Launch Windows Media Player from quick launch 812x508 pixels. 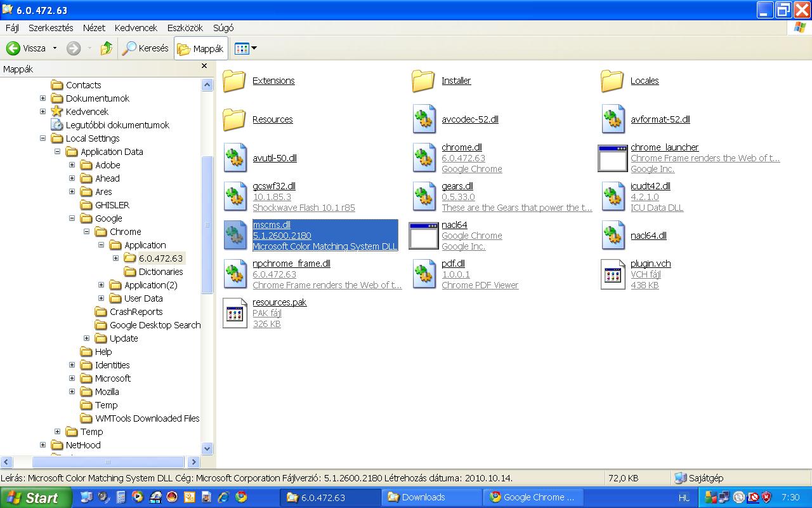(138, 497)
